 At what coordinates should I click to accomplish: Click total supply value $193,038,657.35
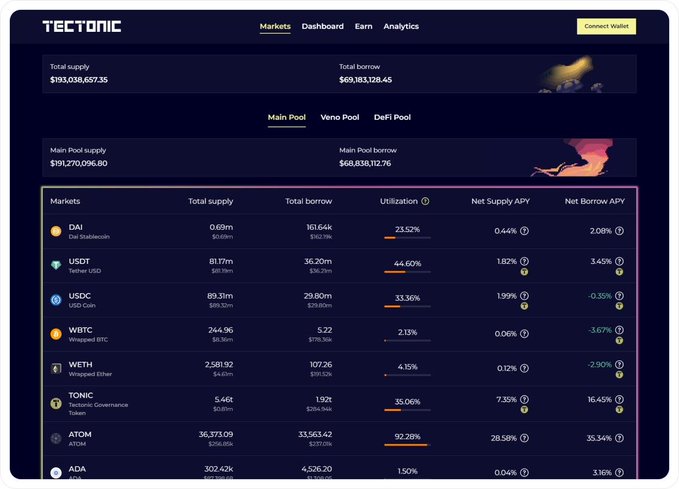pos(79,80)
